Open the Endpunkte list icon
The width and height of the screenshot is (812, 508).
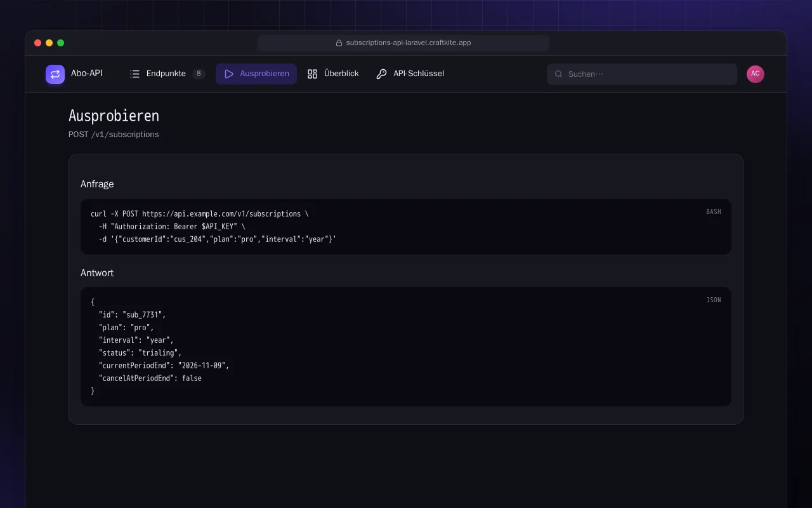click(x=134, y=74)
